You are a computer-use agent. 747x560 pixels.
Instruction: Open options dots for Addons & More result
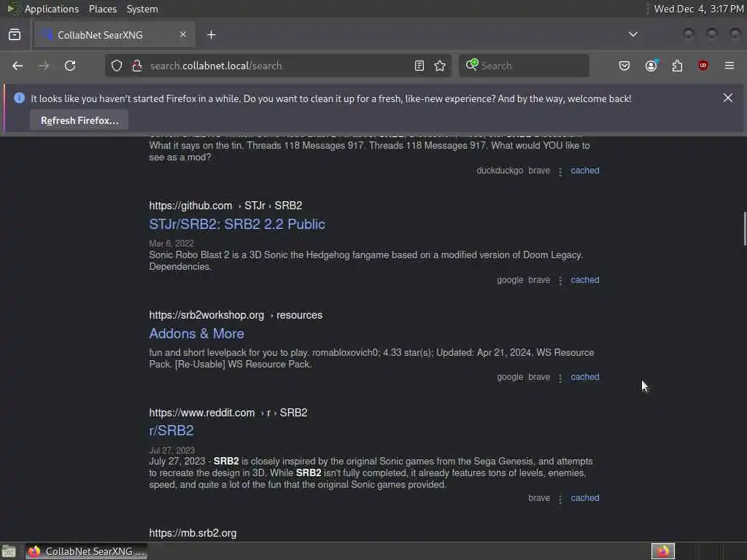click(x=560, y=378)
